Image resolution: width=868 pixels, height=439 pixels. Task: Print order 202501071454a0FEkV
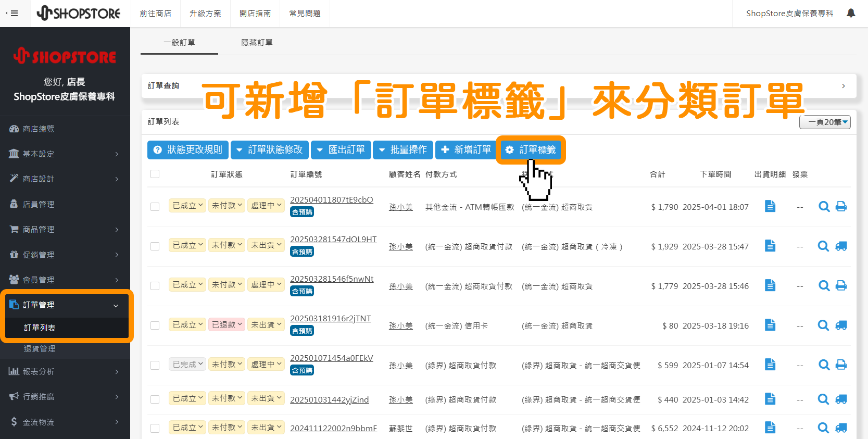point(841,365)
